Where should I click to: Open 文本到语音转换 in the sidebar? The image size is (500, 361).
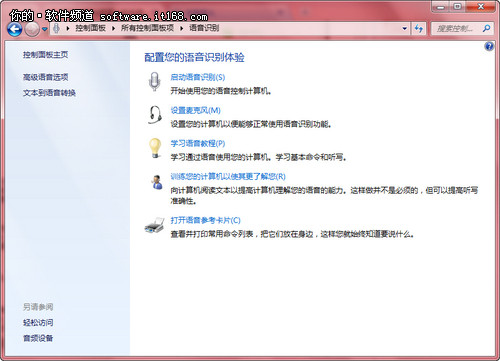tap(49, 93)
